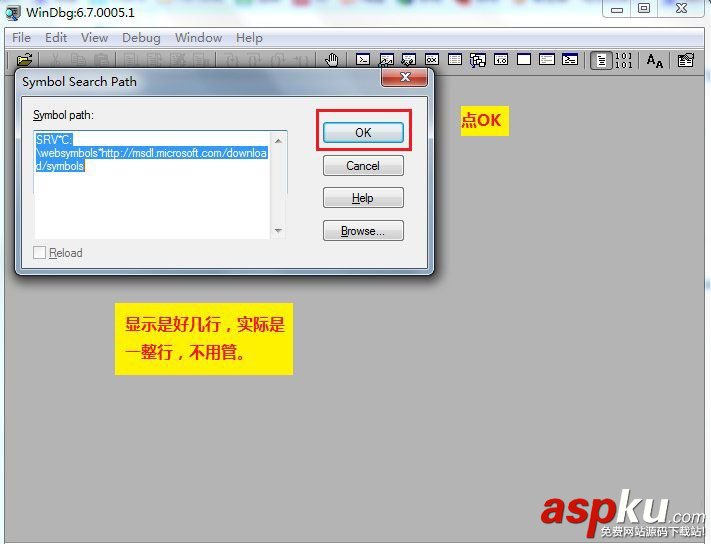Click the Font AA toolbar icon
The width and height of the screenshot is (711, 544).
click(x=654, y=60)
